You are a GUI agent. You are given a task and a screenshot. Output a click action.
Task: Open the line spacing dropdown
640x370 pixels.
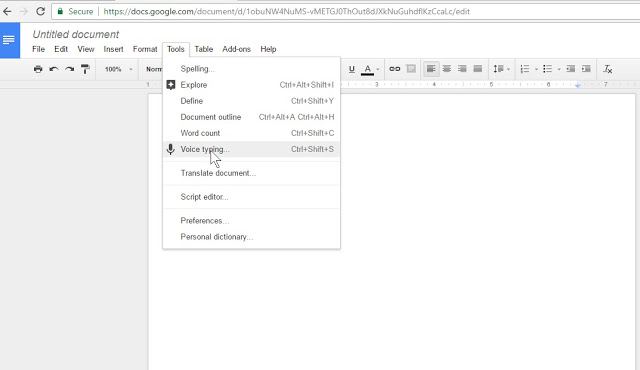pyautogui.click(x=501, y=69)
